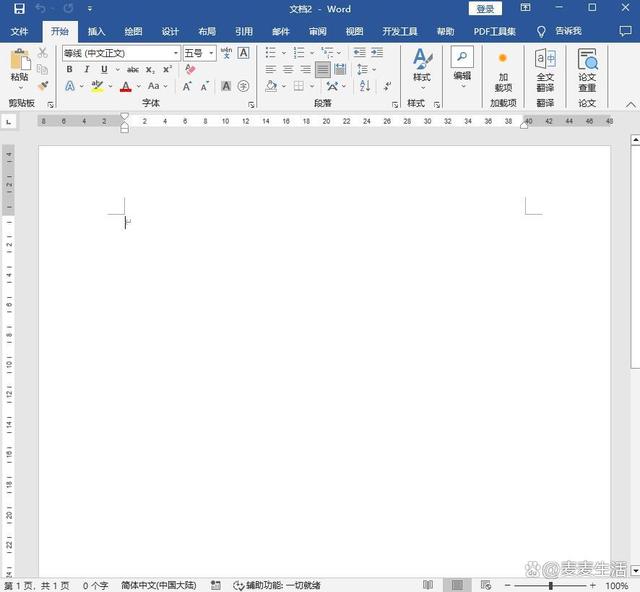Expand the numbering list dropdown arrow
The height and width of the screenshot is (592, 640).
pyautogui.click(x=312, y=53)
